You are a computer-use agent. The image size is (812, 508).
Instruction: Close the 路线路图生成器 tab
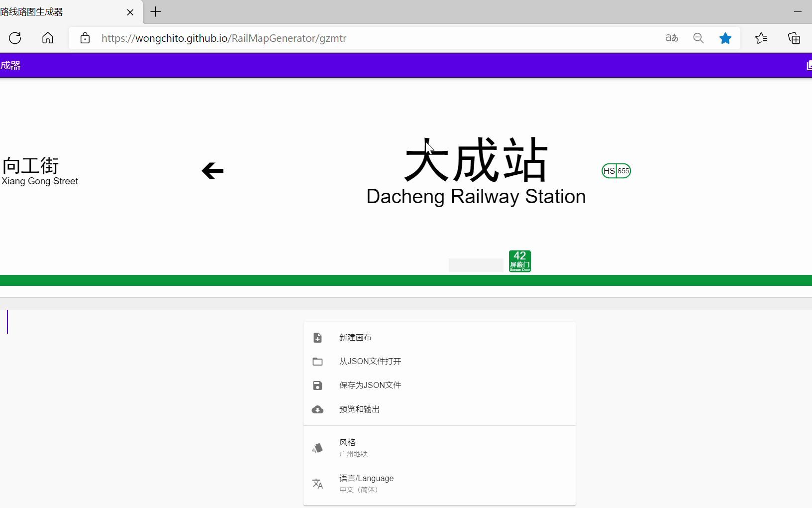(x=130, y=12)
